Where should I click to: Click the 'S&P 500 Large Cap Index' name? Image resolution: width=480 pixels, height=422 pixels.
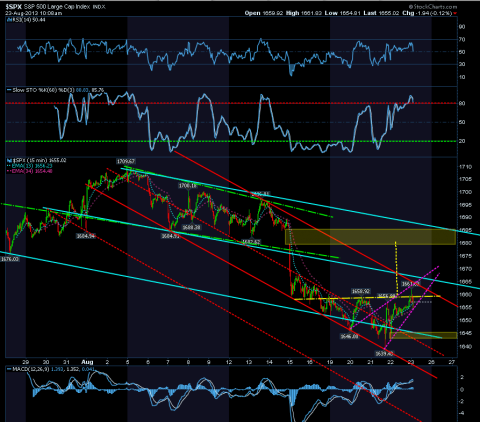(57, 7)
